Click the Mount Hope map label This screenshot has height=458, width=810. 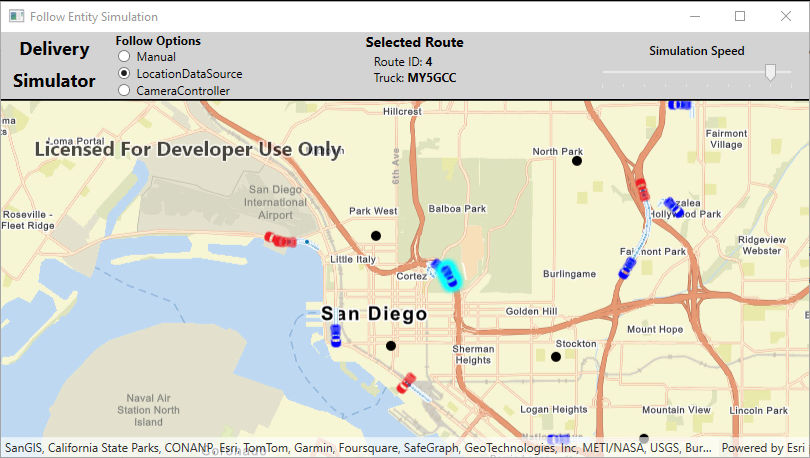(655, 329)
